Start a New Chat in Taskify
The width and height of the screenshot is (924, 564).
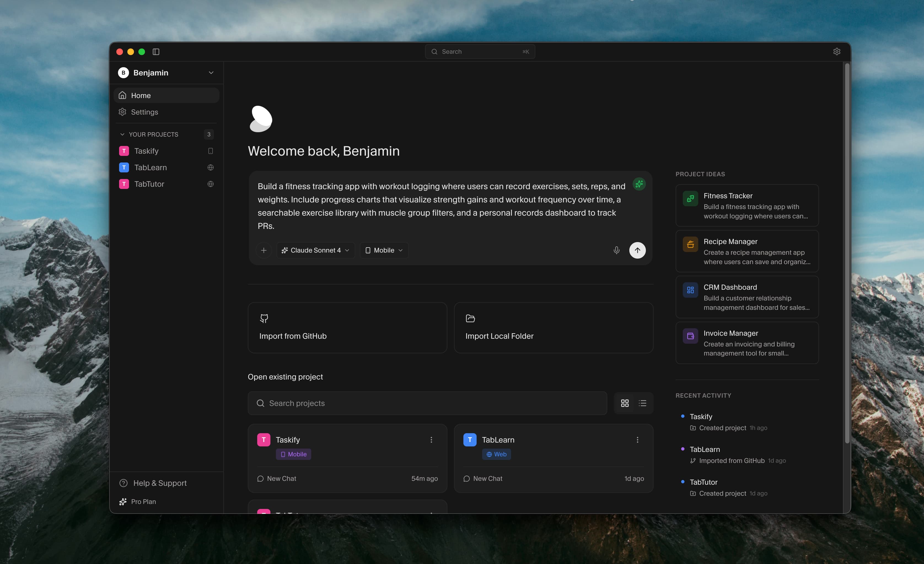281,478
